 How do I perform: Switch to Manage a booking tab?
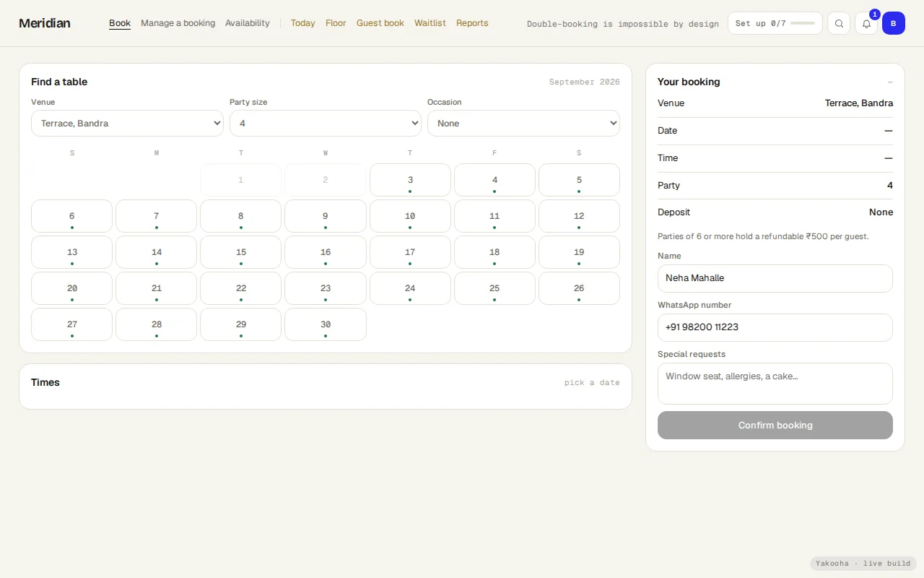coord(178,23)
